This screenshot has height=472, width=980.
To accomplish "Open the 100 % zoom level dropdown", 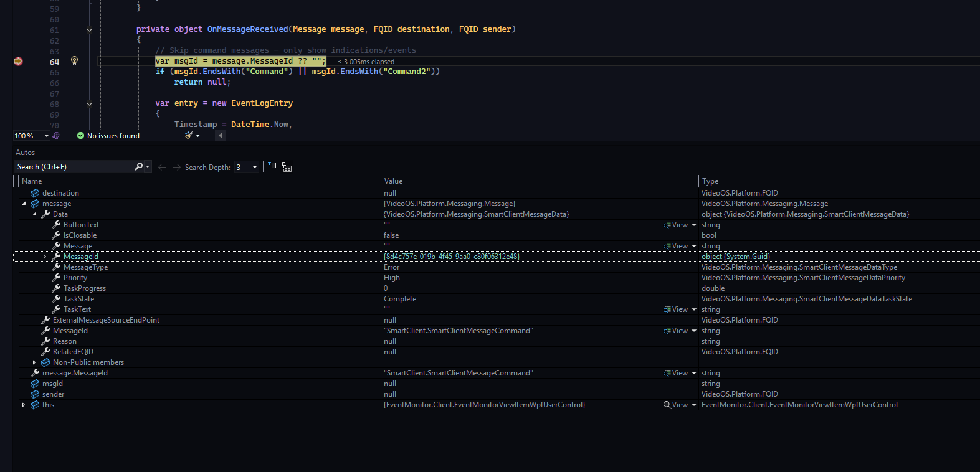I will pos(46,136).
